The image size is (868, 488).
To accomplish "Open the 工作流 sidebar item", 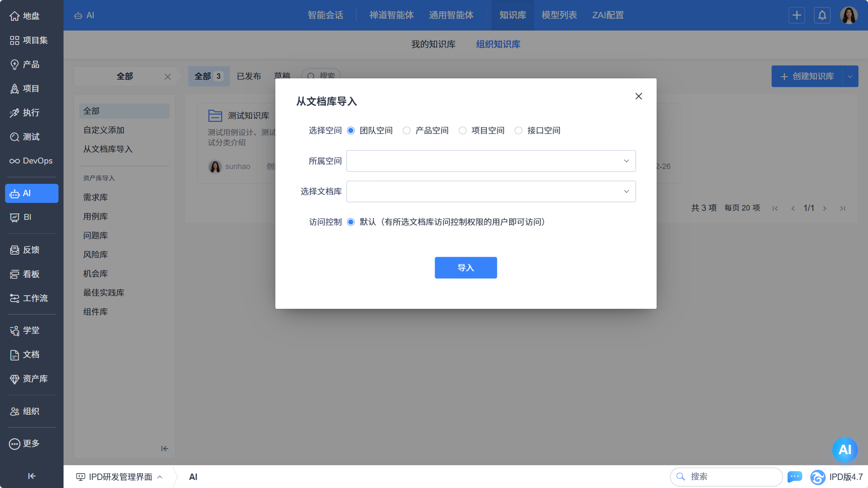I will point(31,298).
